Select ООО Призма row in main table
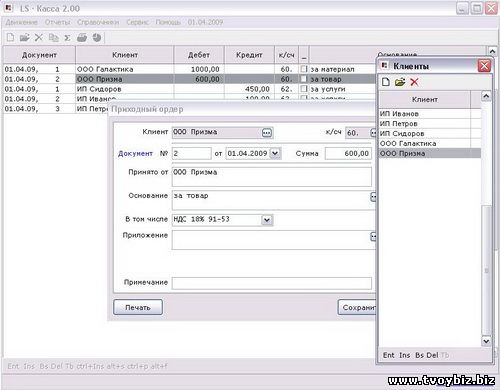The image size is (500, 390). 189,79
